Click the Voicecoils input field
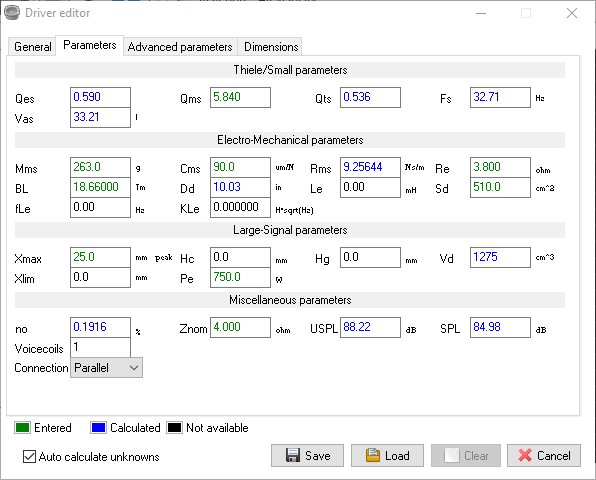 100,347
